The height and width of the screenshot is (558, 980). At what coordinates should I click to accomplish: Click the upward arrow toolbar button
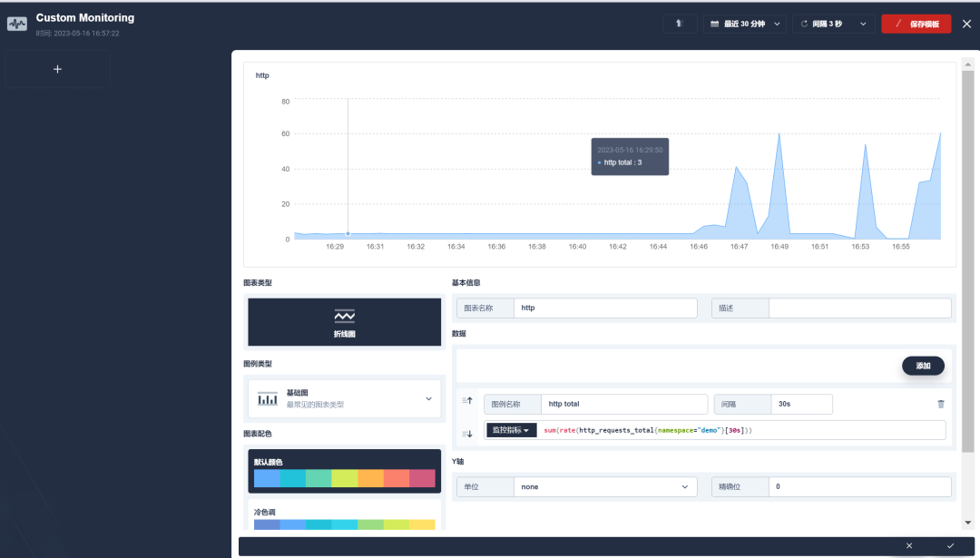[x=680, y=24]
